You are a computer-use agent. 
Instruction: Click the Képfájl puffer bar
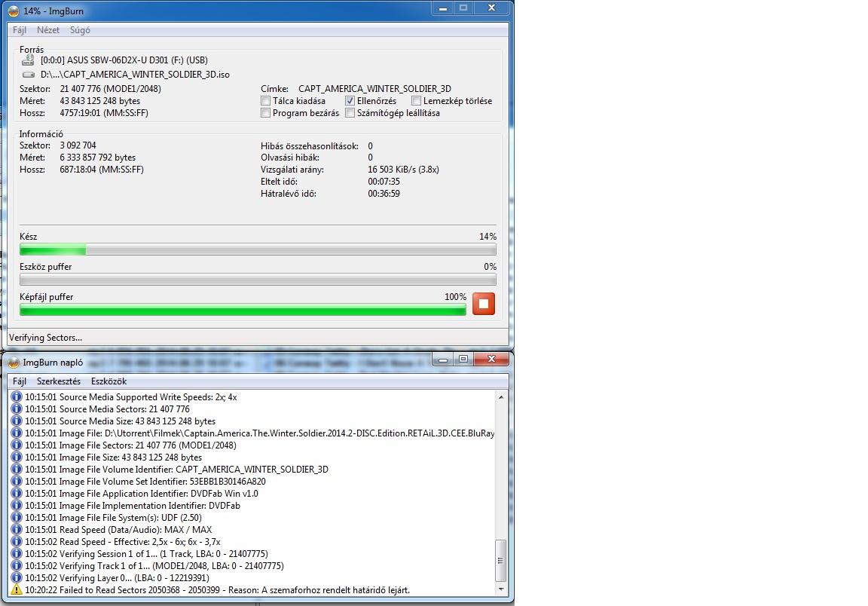[x=243, y=311]
